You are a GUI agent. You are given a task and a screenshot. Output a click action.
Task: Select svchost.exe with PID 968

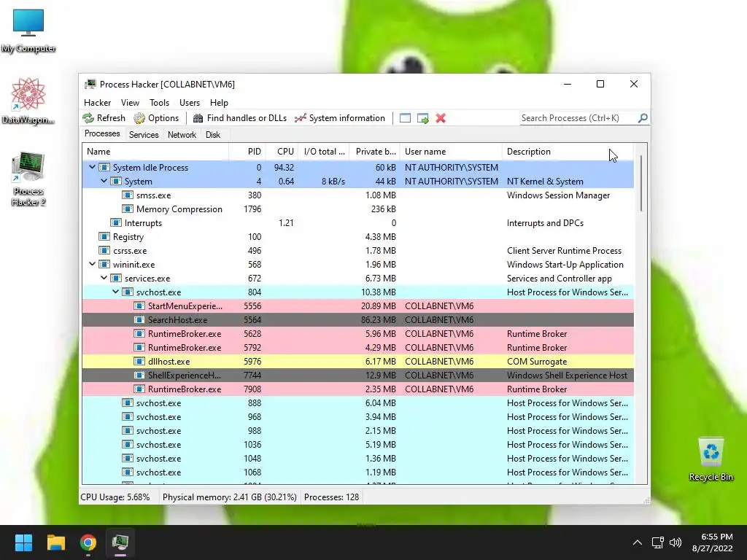click(357, 416)
